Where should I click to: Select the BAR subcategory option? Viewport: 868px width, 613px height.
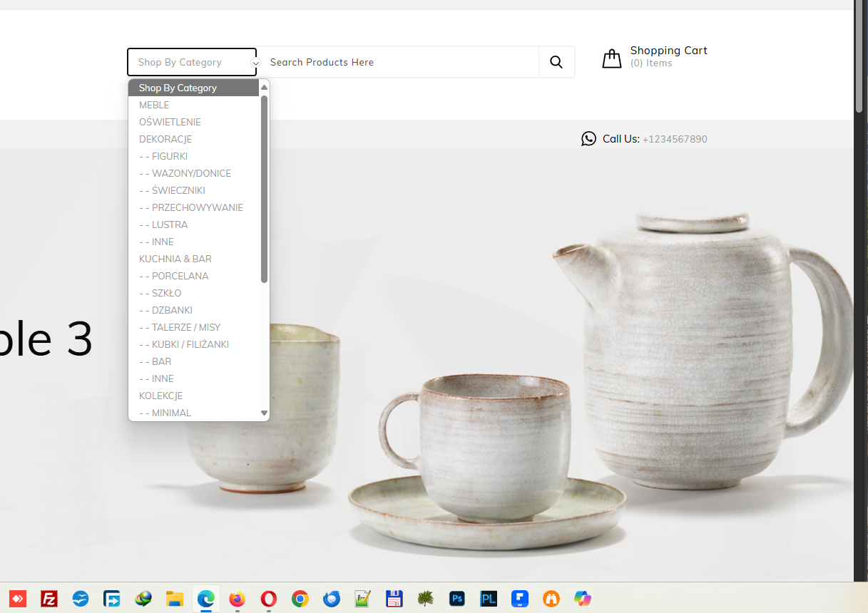193,361
